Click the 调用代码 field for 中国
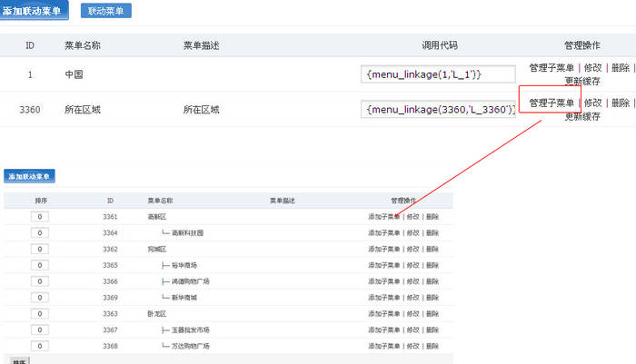The width and height of the screenshot is (636, 364). pos(438,73)
